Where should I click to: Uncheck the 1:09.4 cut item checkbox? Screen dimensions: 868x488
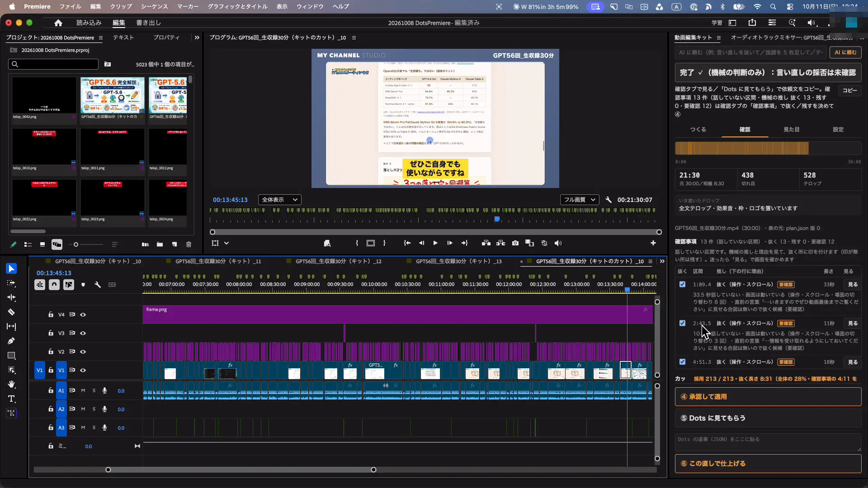[682, 285]
